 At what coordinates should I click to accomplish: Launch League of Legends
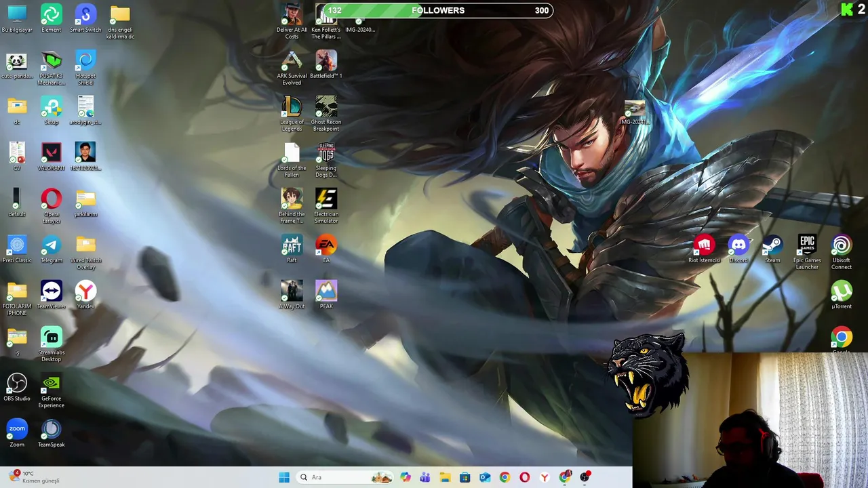pyautogui.click(x=292, y=114)
